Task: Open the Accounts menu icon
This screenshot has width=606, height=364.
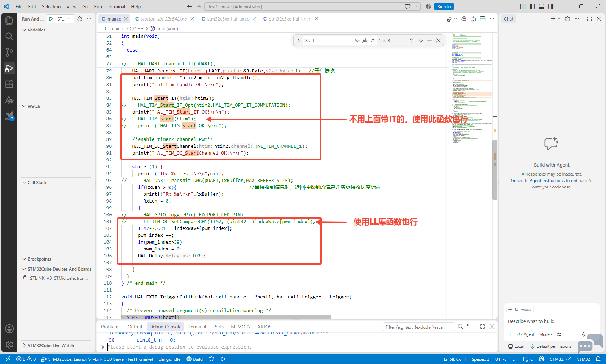Action: click(x=9, y=329)
